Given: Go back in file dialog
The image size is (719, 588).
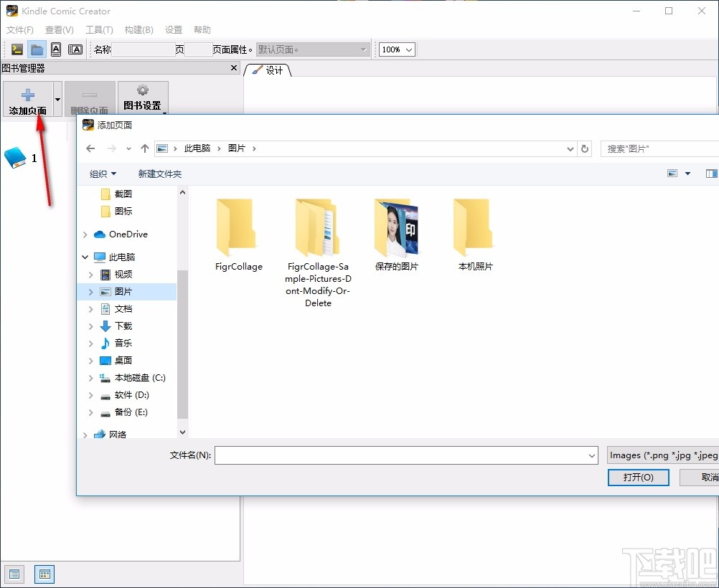Looking at the screenshot, I should coord(91,148).
